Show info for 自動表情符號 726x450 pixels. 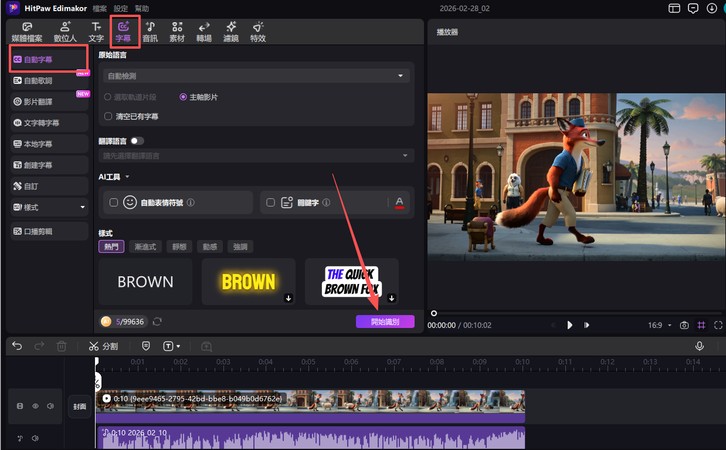click(190, 202)
